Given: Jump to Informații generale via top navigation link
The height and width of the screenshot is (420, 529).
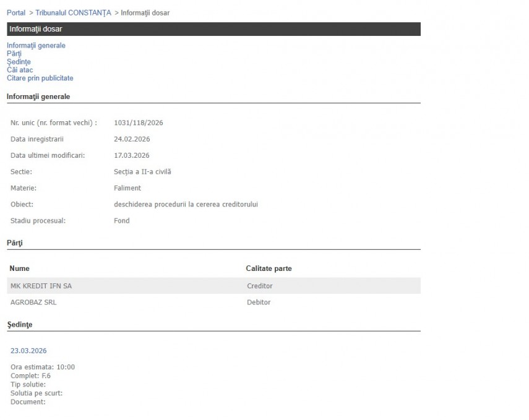Looking at the screenshot, I should (36, 46).
